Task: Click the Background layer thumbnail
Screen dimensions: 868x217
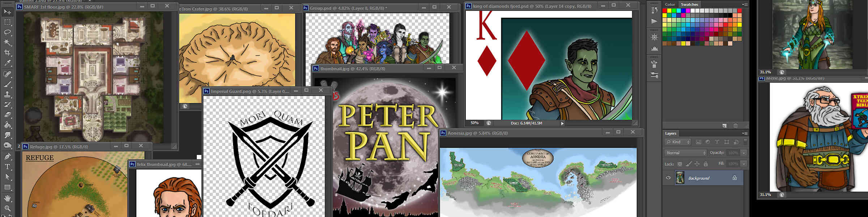Action: click(680, 178)
